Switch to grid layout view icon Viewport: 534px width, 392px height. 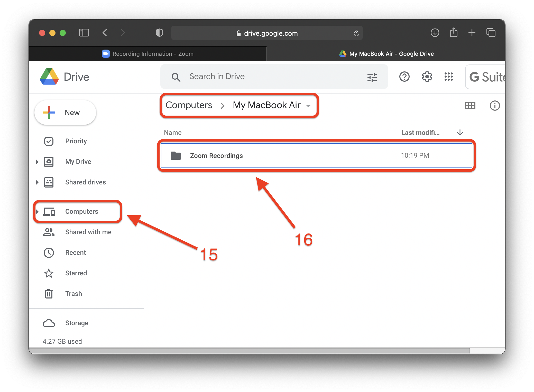[x=470, y=106]
